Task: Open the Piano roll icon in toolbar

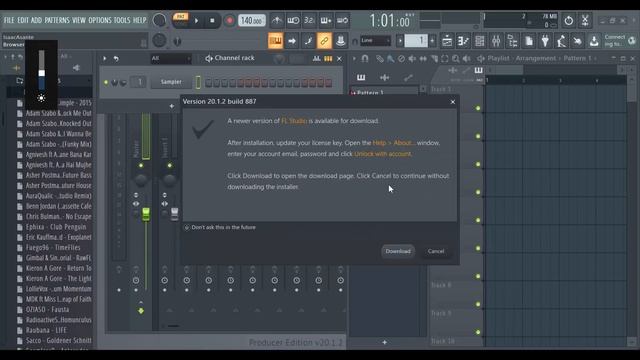Action: pos(463,41)
